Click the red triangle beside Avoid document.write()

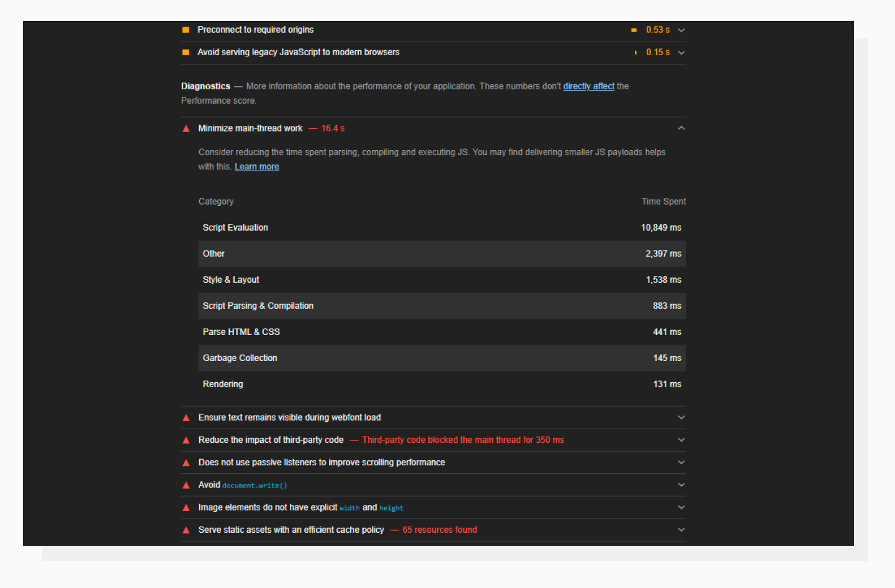tap(186, 484)
